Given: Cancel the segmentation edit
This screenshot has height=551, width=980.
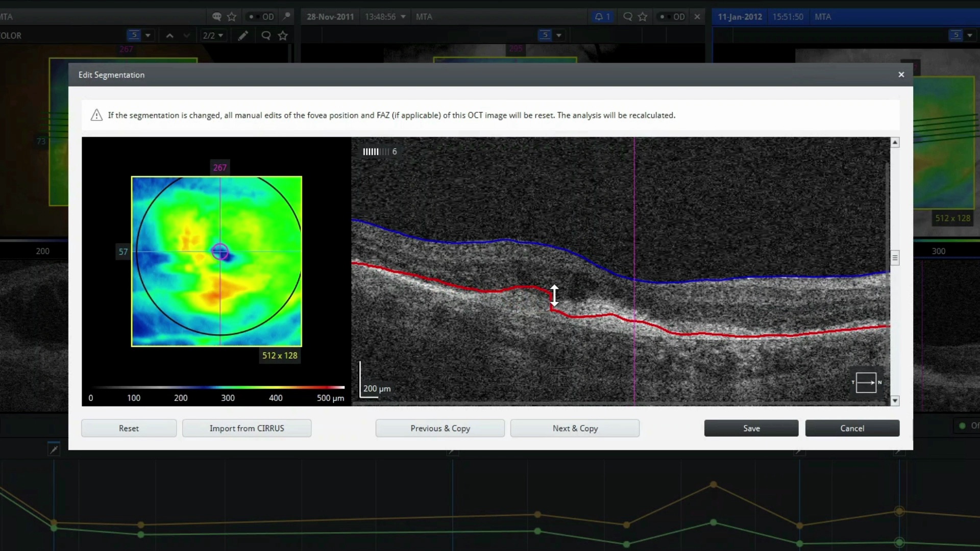Looking at the screenshot, I should 852,428.
